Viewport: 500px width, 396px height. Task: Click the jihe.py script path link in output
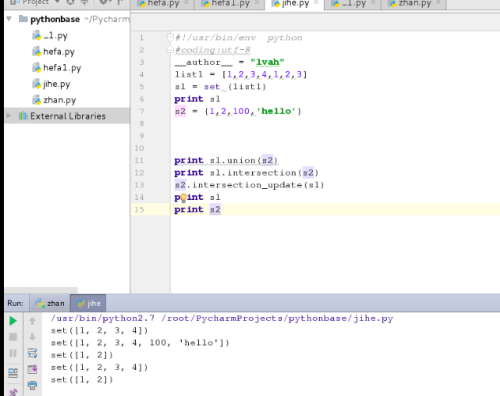(277, 318)
